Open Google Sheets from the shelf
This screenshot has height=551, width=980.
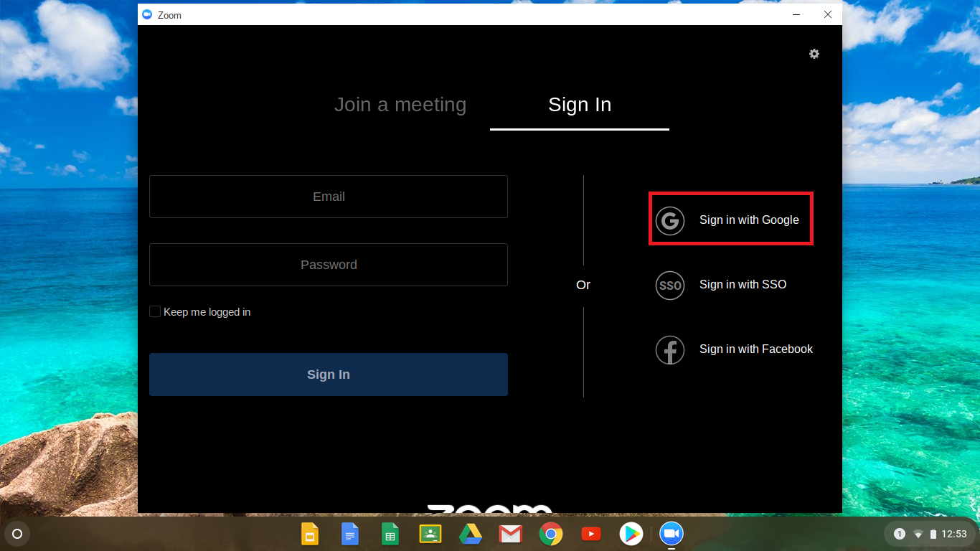click(390, 534)
